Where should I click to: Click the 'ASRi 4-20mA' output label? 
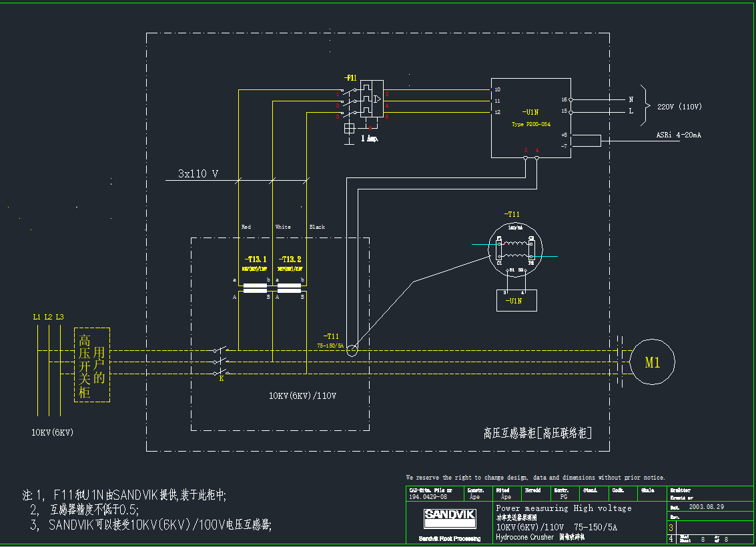678,135
